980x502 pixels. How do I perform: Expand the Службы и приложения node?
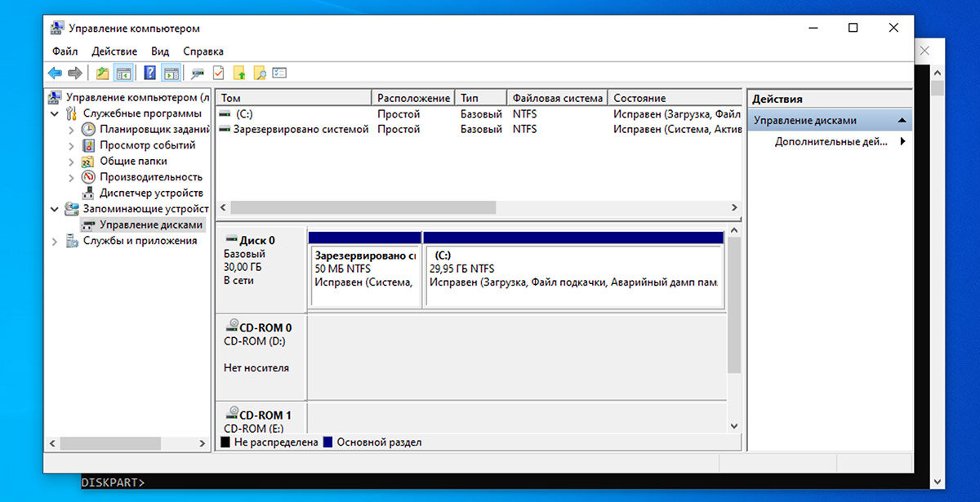[x=55, y=241]
